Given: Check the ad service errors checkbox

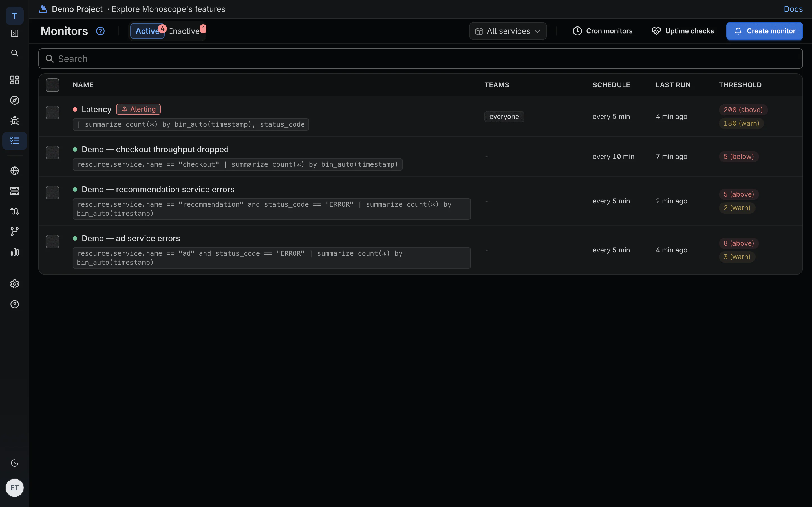Looking at the screenshot, I should tap(52, 241).
